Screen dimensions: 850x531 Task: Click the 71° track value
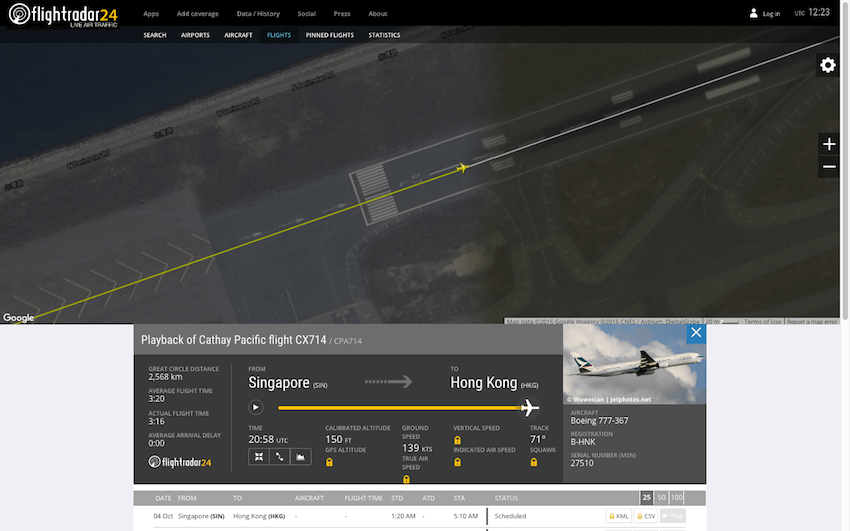[x=538, y=439]
